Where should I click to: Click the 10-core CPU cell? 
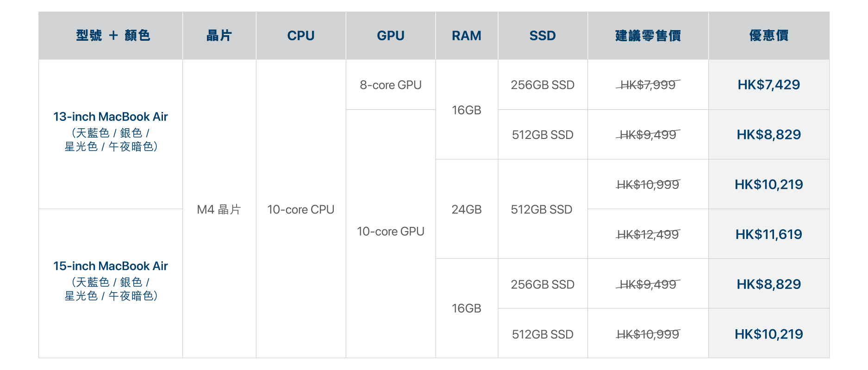point(301,210)
